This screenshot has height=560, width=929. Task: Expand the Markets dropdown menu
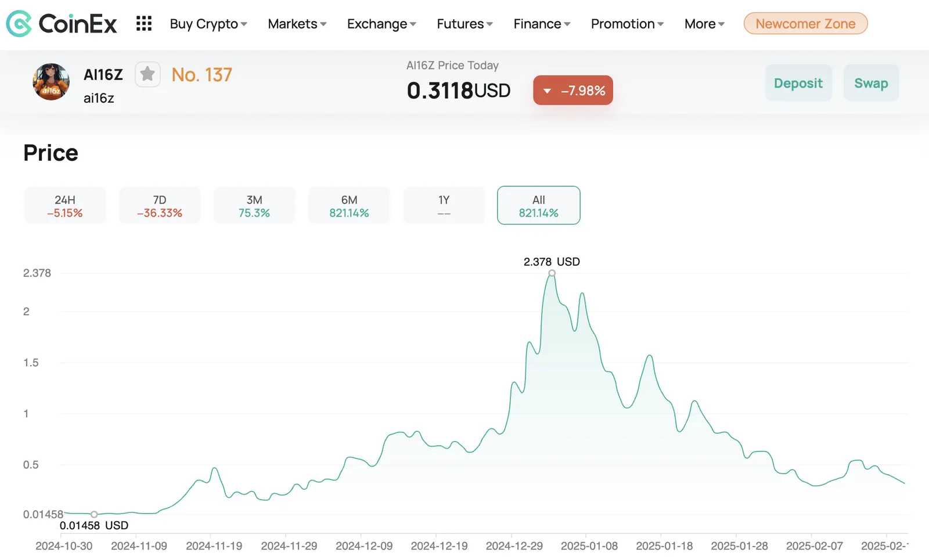tap(297, 24)
